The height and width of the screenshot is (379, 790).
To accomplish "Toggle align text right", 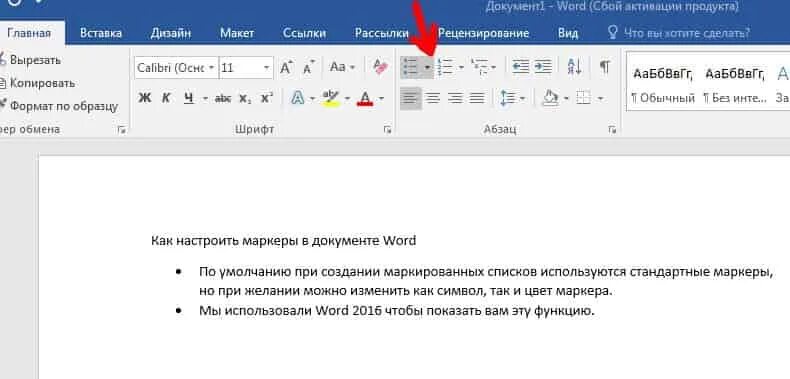I will (455, 98).
